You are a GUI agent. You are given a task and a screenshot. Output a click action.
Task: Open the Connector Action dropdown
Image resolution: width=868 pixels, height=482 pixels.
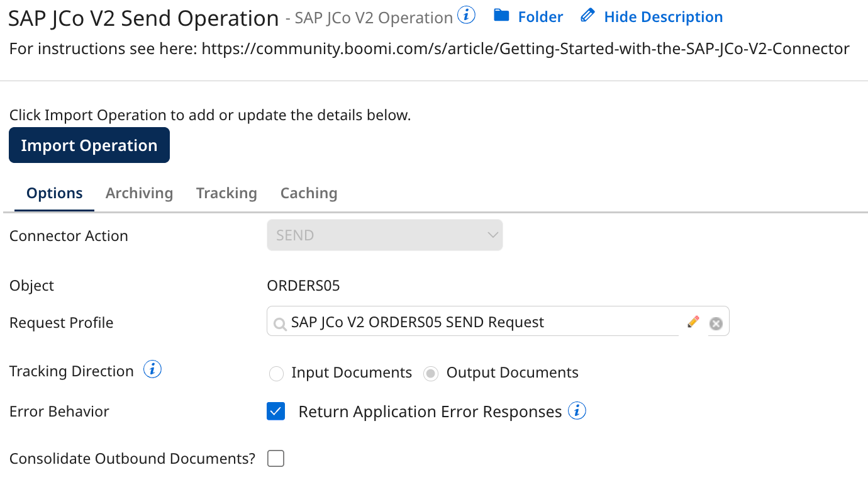384,235
